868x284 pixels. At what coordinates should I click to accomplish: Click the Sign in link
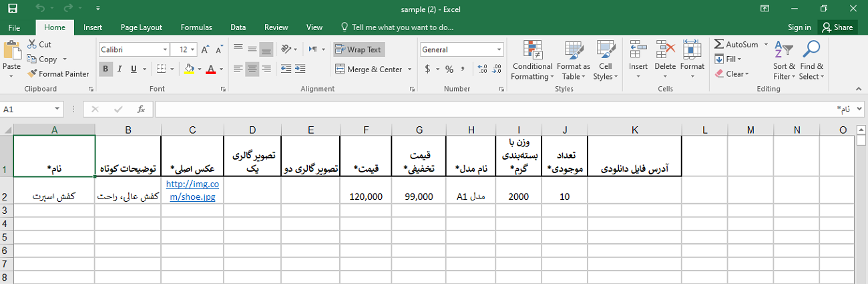tap(799, 27)
